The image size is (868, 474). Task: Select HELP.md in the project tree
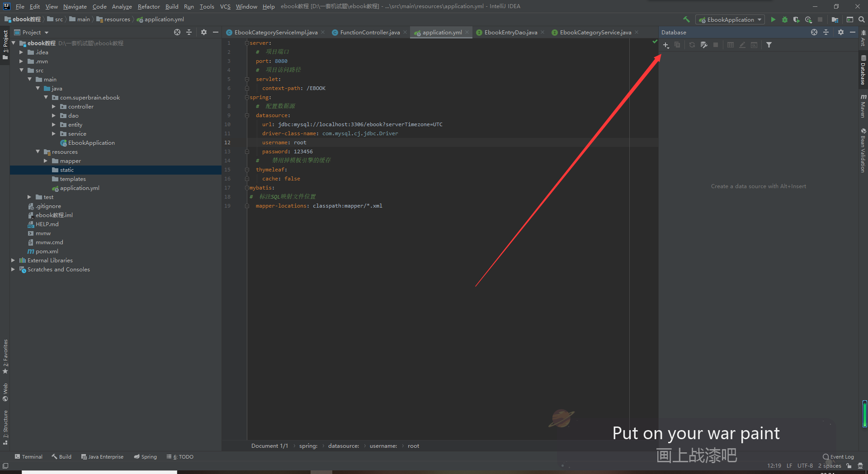coord(47,224)
